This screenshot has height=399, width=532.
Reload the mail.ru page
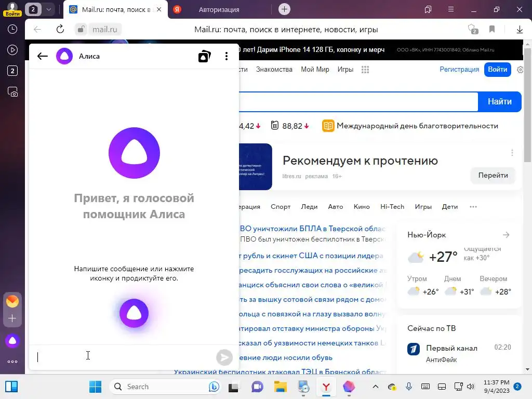pos(60,29)
